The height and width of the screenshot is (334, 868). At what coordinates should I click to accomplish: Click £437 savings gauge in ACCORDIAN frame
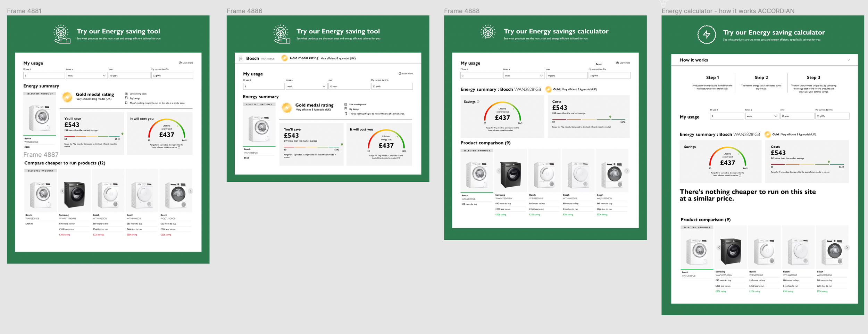coord(727,158)
